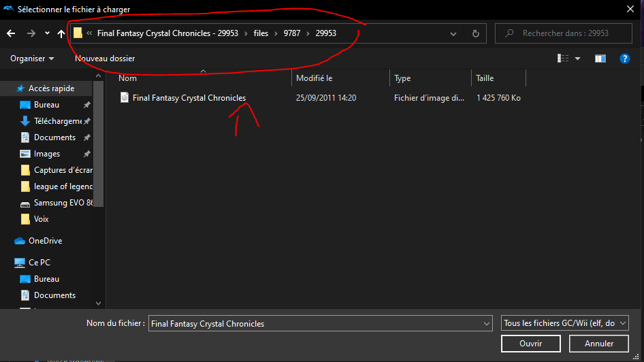Select the 'files' breadcrumb segment
This screenshot has height=362, width=644.
[x=261, y=33]
